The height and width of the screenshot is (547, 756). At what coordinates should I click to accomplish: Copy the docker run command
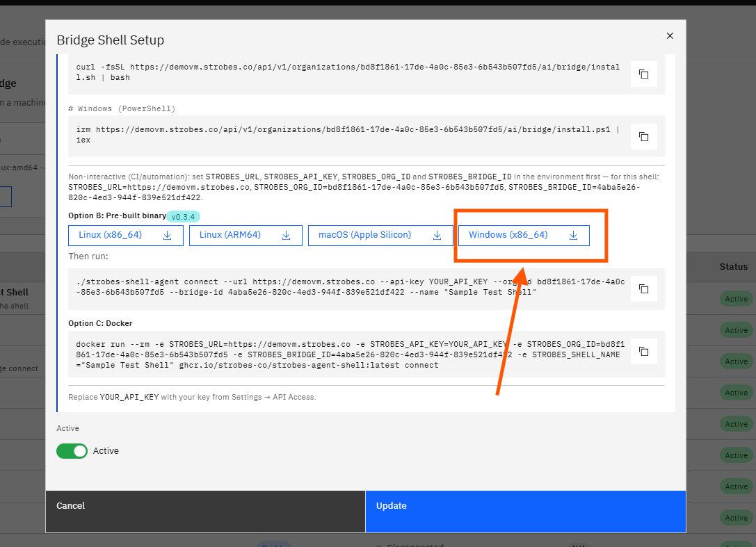643,351
